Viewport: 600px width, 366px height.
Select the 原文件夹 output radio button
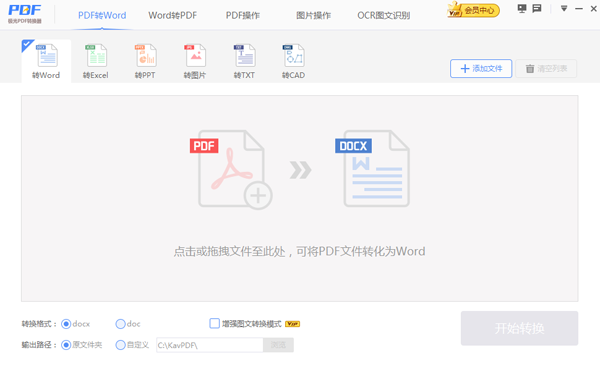coord(66,345)
